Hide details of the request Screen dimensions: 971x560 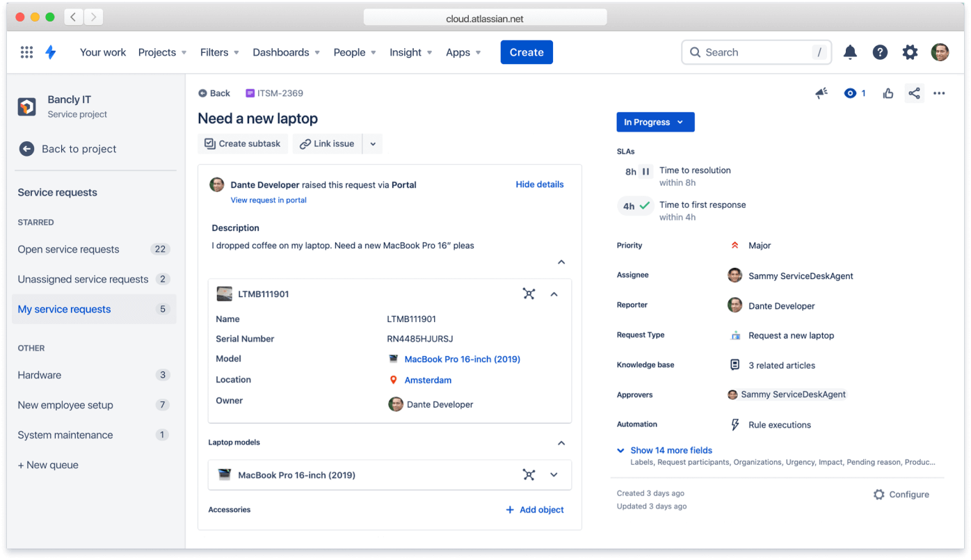pyautogui.click(x=539, y=184)
